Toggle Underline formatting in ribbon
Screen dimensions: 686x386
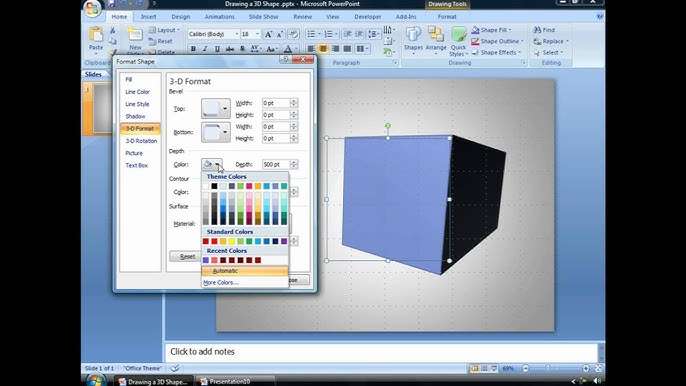[x=217, y=49]
